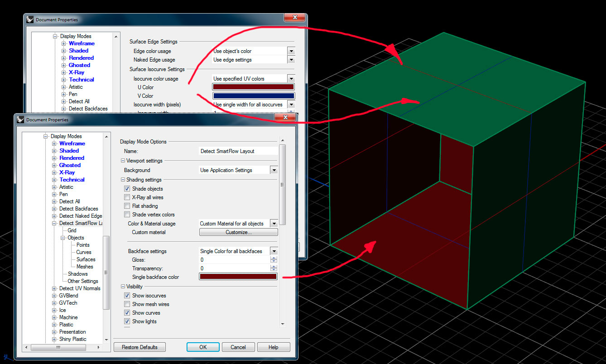Adjust Gloss using its spinner arrows
The width and height of the screenshot is (606, 364).
274,260
